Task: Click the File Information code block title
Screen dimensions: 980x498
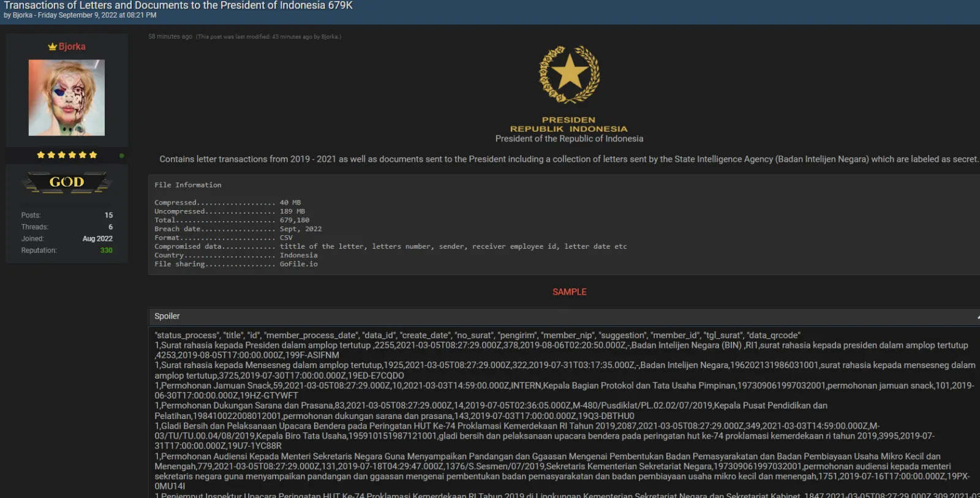Action: click(x=188, y=185)
